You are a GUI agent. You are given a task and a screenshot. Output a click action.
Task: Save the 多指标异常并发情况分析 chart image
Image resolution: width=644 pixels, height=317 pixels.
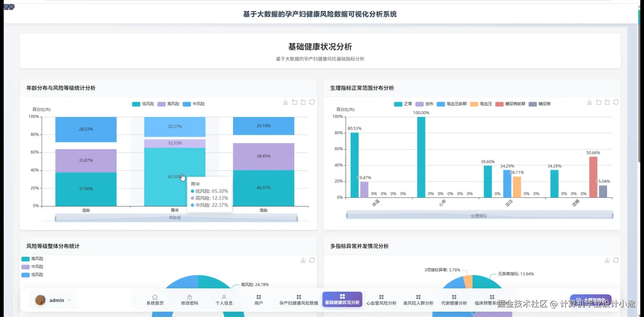[607, 260]
